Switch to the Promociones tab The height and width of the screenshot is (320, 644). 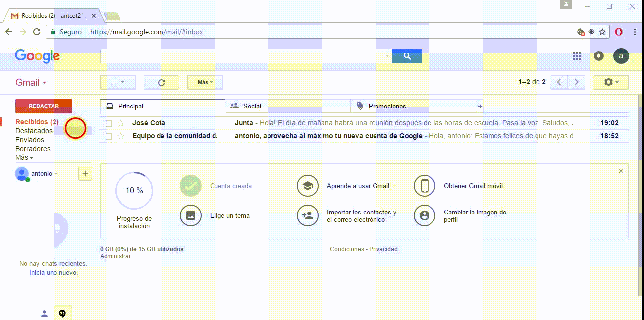pos(413,106)
